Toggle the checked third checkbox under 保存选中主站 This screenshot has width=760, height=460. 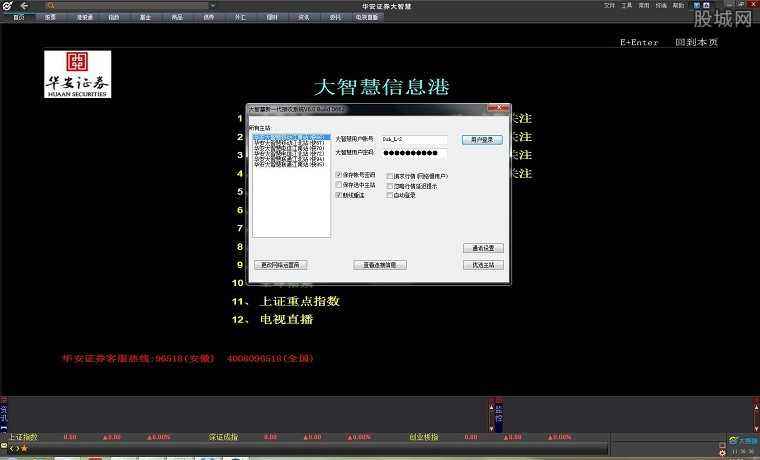[x=339, y=195]
